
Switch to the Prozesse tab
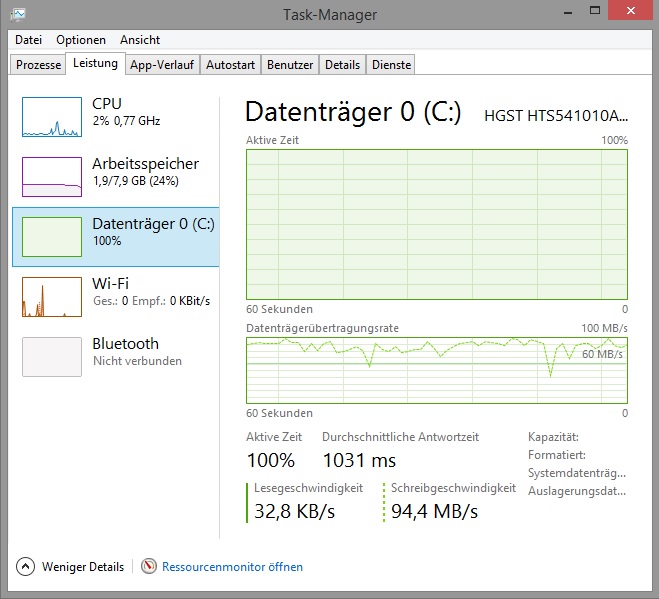click(x=39, y=65)
